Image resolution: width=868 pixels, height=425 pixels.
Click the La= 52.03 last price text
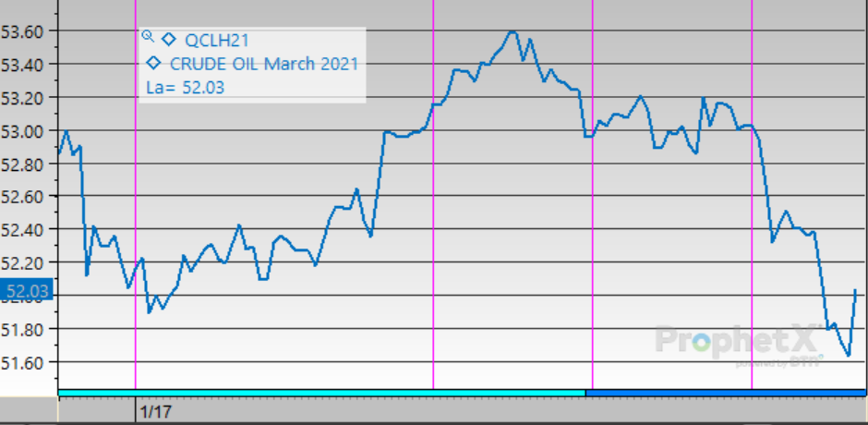pos(186,88)
